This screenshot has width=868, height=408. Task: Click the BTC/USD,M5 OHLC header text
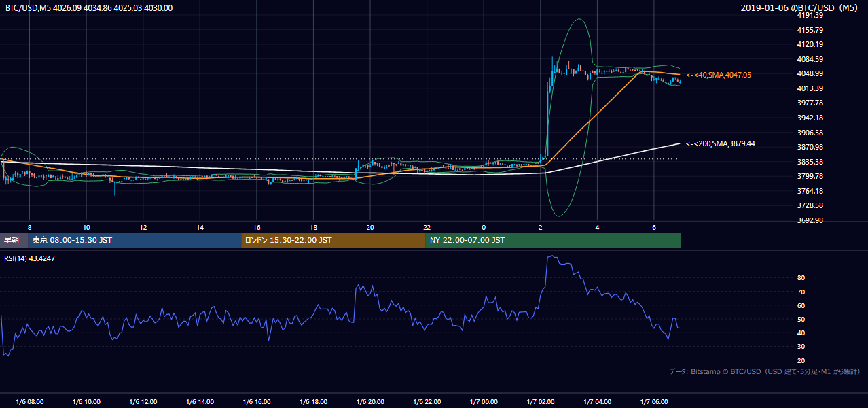click(x=89, y=8)
